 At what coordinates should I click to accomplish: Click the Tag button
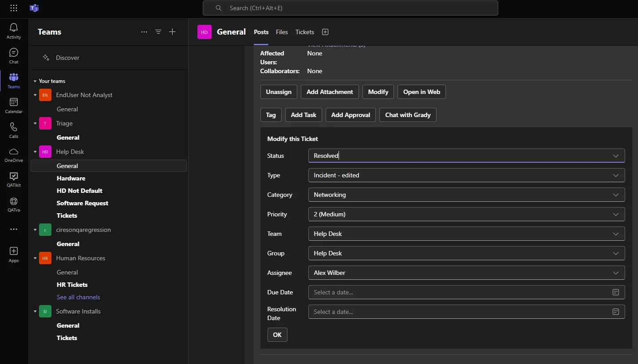271,115
